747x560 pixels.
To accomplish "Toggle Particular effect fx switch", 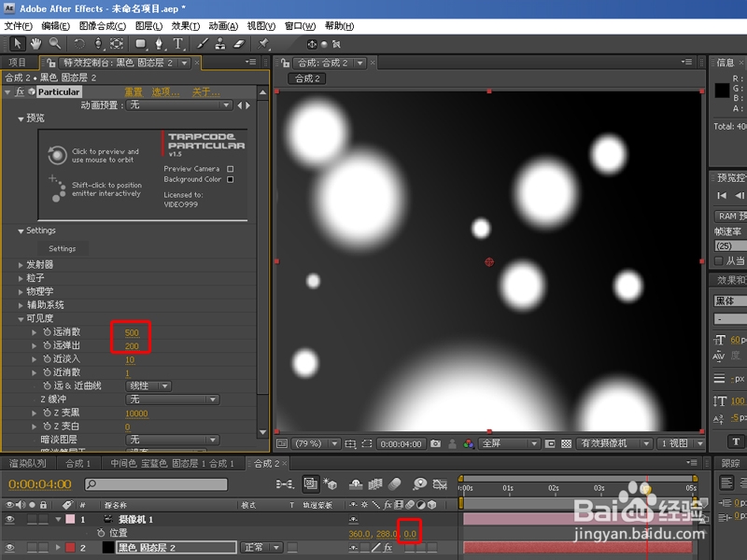I will click(x=19, y=91).
